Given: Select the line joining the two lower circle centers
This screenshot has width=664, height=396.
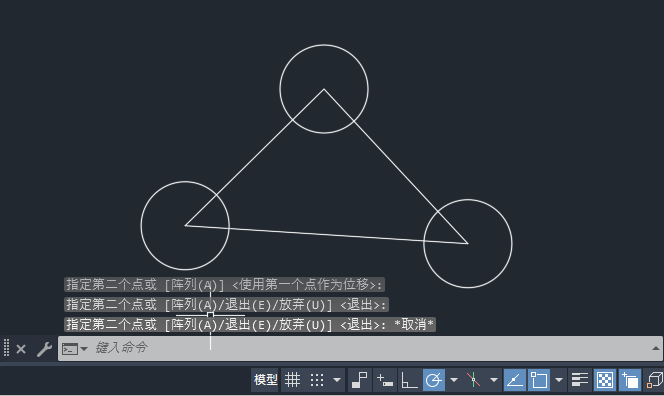Looking at the screenshot, I should pos(326,235).
